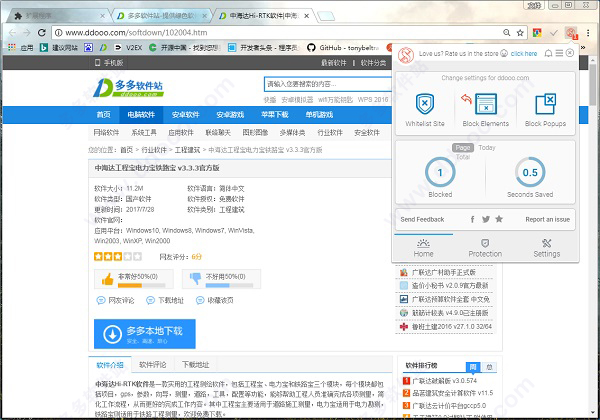Open the 苹果下载 nav menu item

tap(275, 115)
